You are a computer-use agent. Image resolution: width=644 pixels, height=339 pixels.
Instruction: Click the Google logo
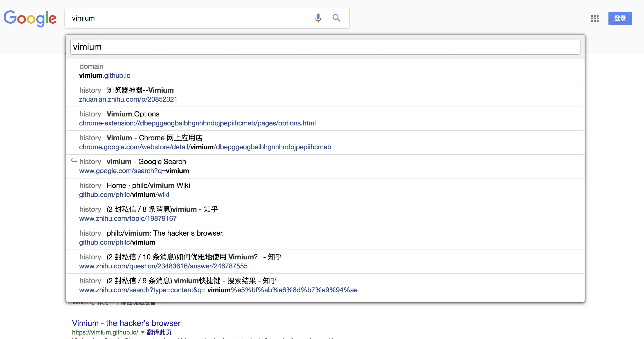click(x=30, y=18)
